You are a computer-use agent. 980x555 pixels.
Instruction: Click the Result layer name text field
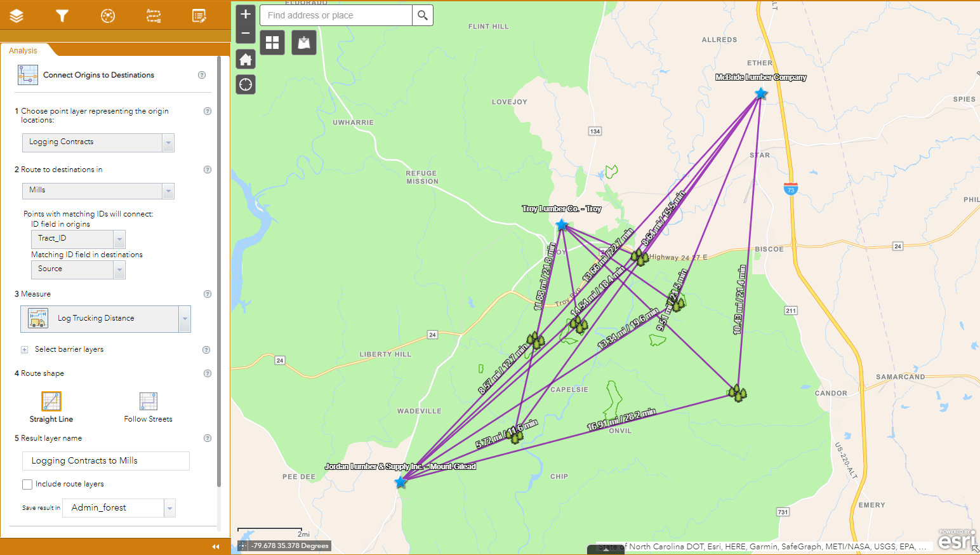[106, 461]
